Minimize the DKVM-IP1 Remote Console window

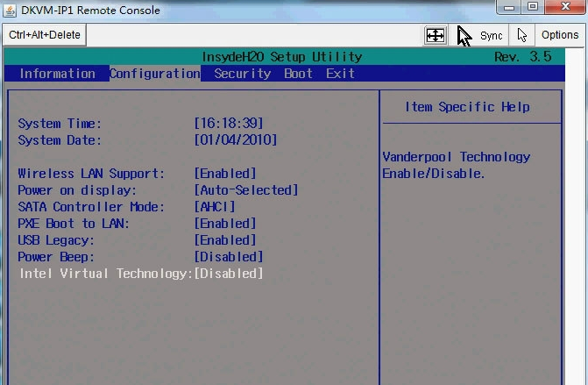(x=508, y=7)
